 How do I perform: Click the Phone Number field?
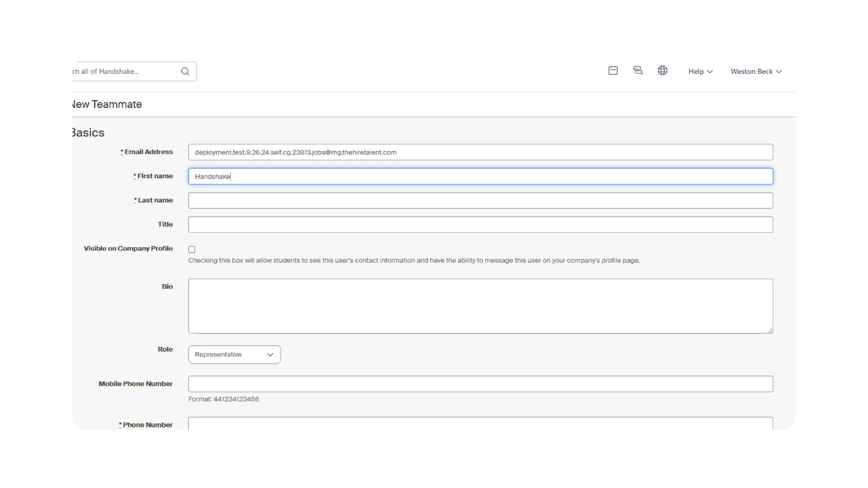coord(480,424)
